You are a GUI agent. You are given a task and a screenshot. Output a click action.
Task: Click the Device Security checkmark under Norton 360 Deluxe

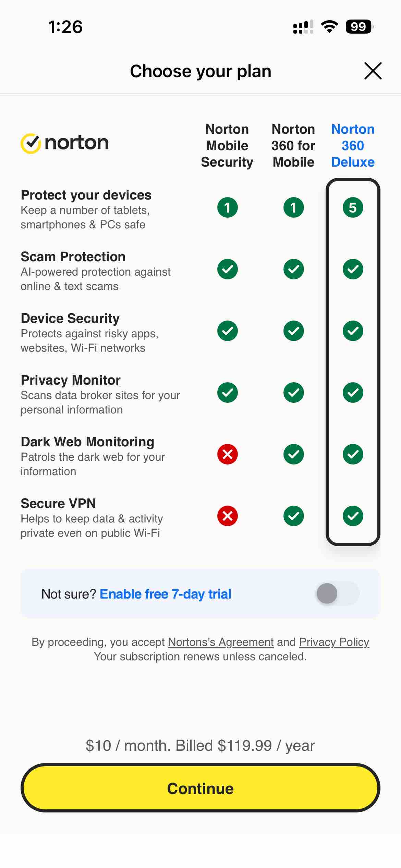pos(353,331)
